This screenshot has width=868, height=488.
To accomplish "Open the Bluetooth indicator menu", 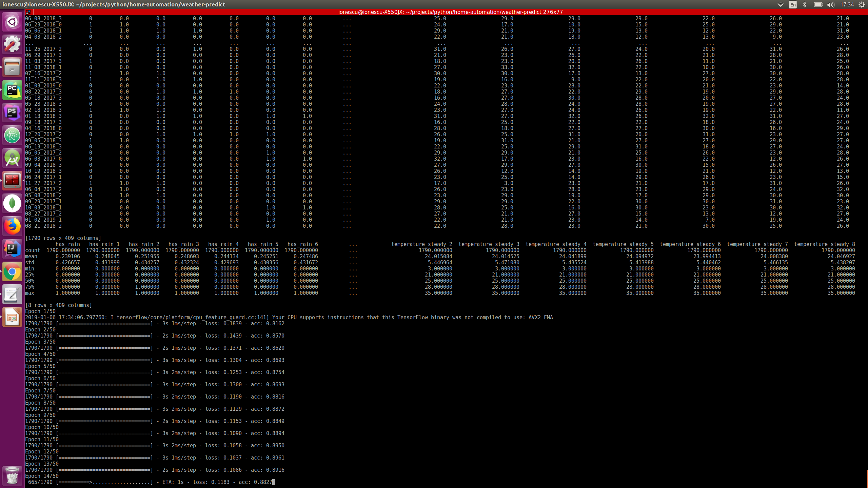I will tap(805, 5).
